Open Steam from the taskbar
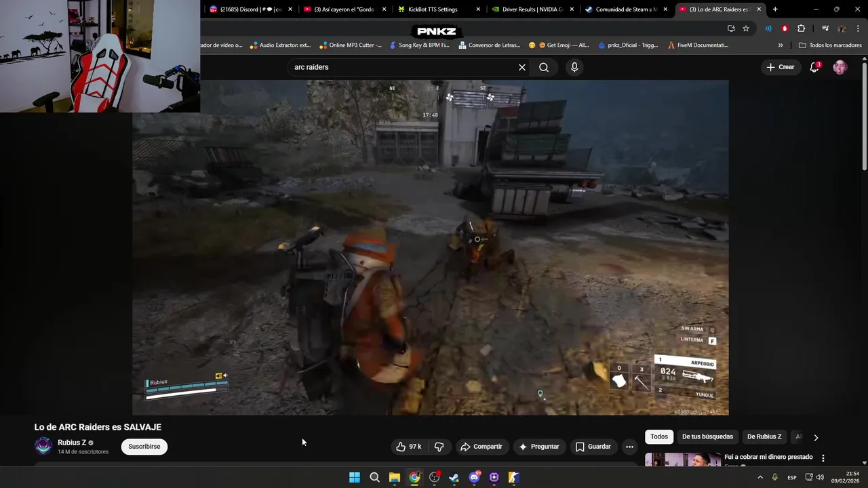The image size is (868, 488). click(454, 477)
